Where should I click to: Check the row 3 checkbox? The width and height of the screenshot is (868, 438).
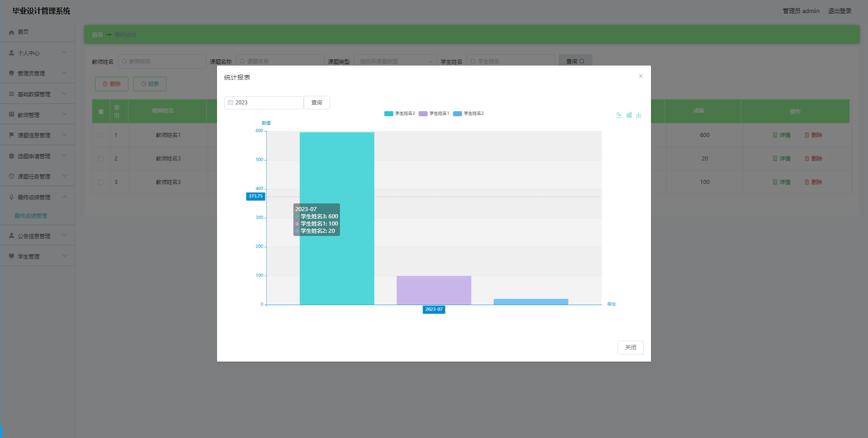point(100,182)
